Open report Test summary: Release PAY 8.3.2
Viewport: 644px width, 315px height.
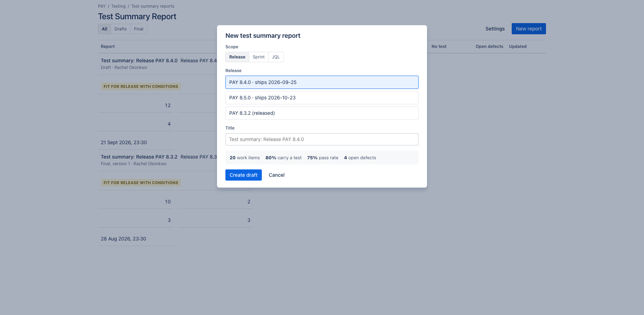pos(139,157)
